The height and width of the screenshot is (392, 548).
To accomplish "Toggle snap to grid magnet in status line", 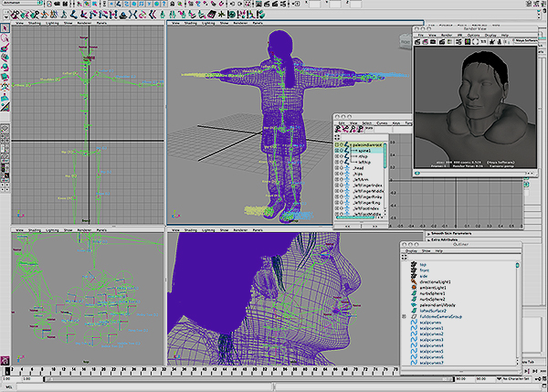I will point(191,4).
